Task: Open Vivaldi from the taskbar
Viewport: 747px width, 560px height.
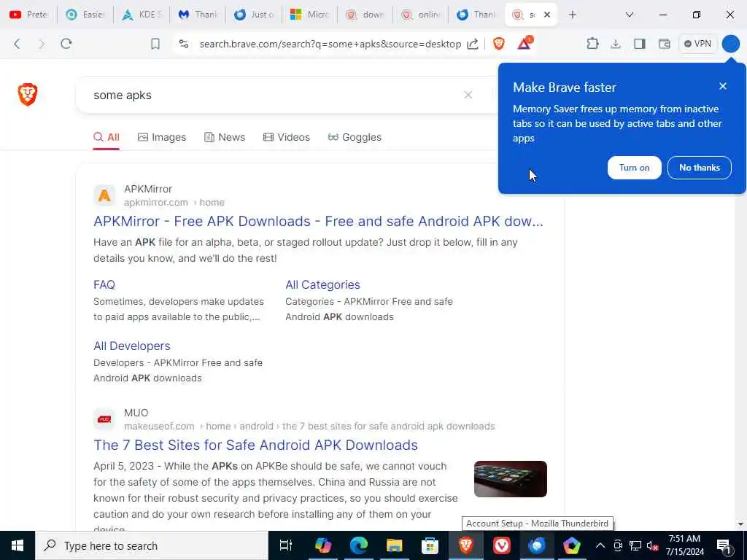Action: [502, 545]
